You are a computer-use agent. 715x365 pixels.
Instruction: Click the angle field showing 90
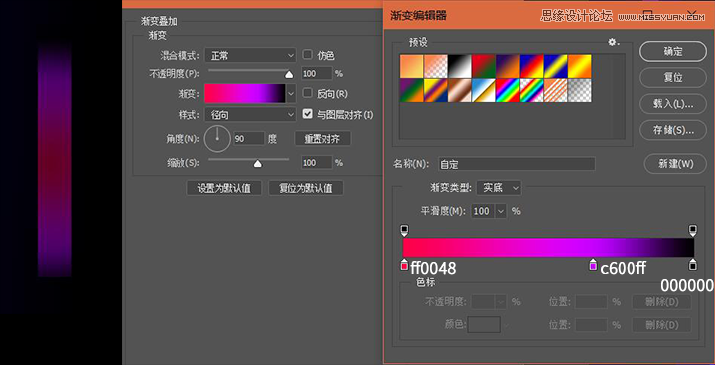(249, 139)
